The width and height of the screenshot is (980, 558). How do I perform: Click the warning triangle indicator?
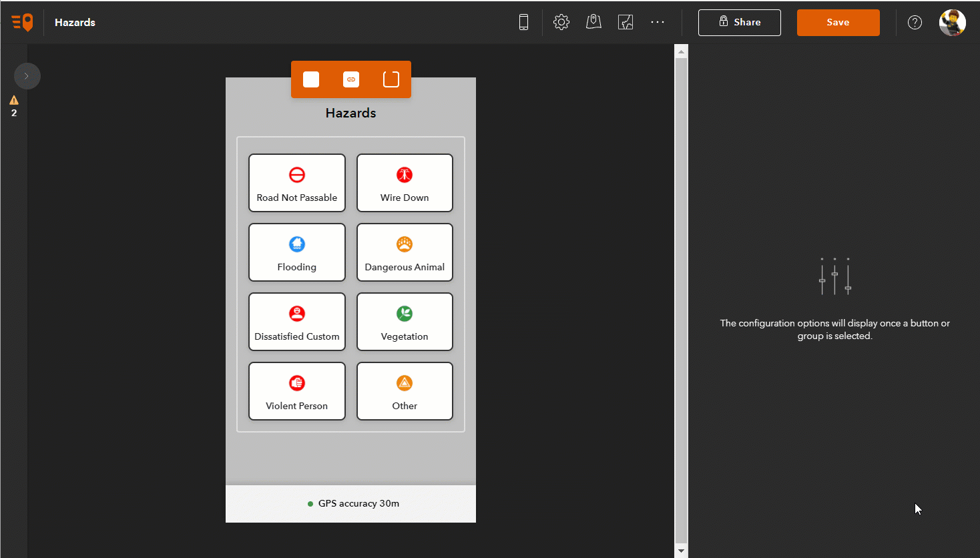pyautogui.click(x=14, y=101)
